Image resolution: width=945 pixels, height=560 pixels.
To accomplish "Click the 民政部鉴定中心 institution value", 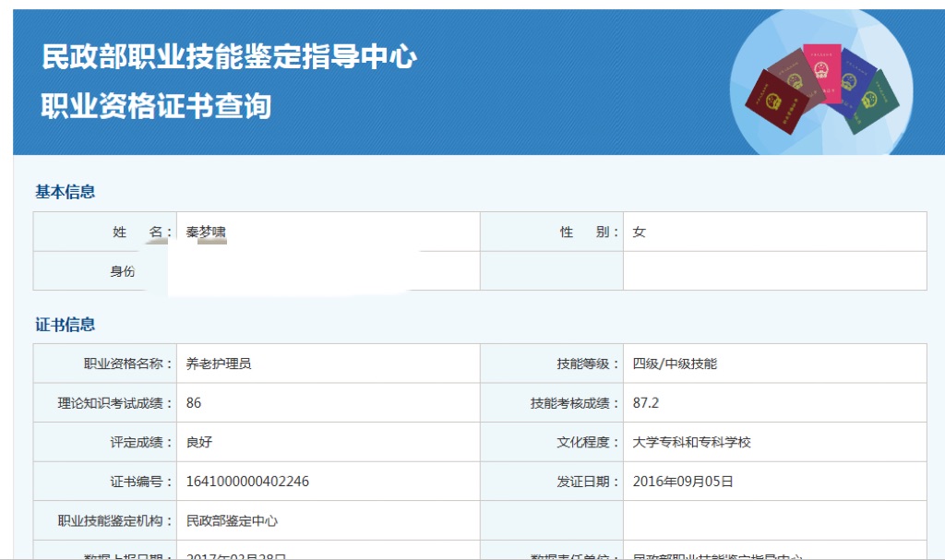I will pos(232,520).
